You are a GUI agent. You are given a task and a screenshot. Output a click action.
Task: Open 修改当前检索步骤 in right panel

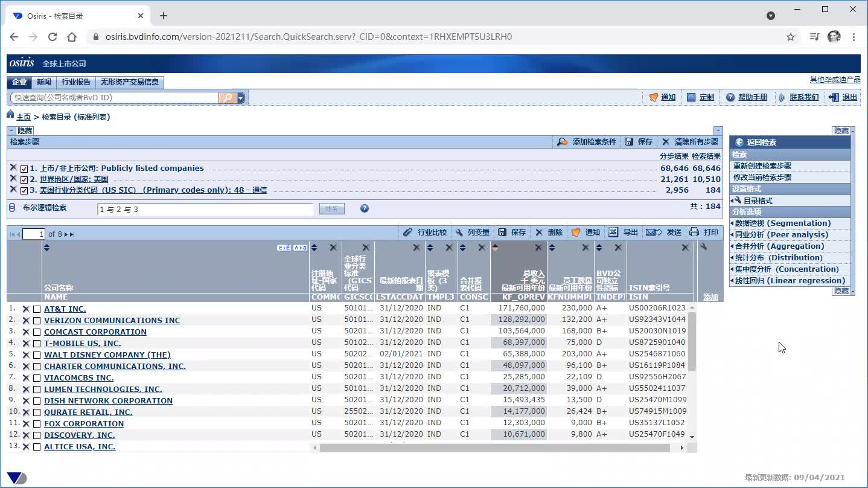762,178
